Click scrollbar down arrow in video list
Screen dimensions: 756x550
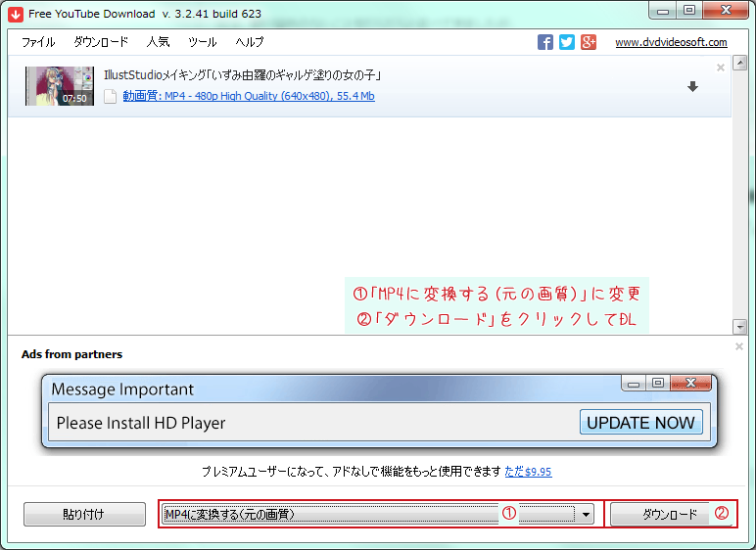click(739, 326)
